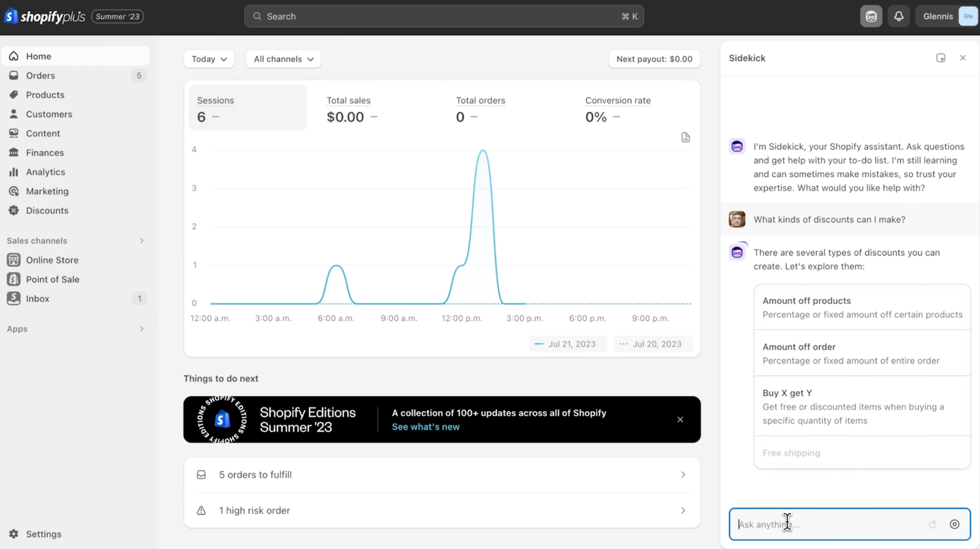Pop out the Sidekick panel
The width and height of the screenshot is (980, 549).
coord(941,58)
